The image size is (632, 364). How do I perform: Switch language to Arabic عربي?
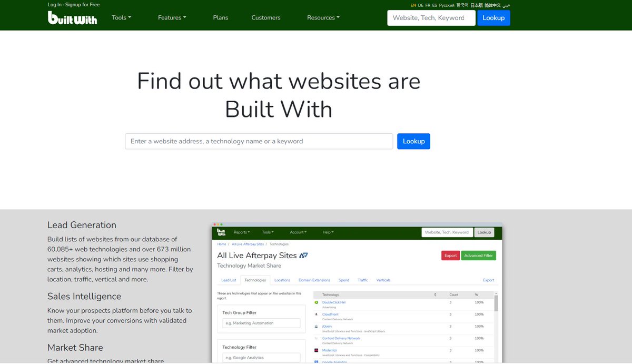click(x=506, y=5)
